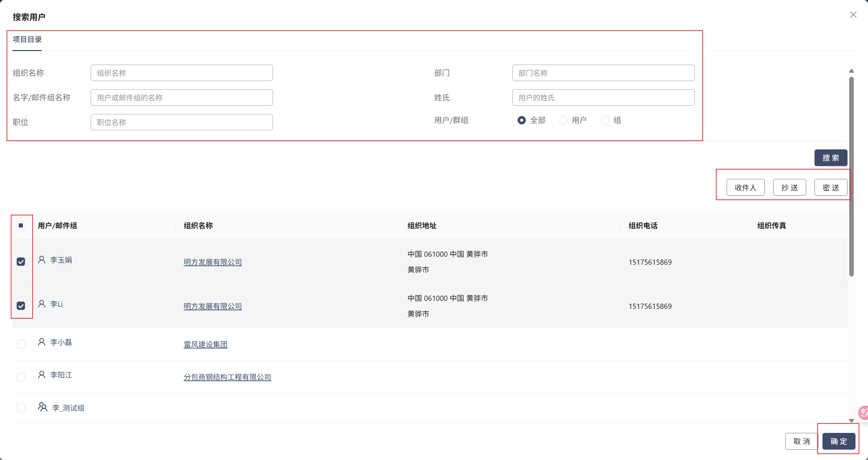The image size is (868, 460).
Task: Toggle the select-all header checkbox
Action: [x=21, y=225]
